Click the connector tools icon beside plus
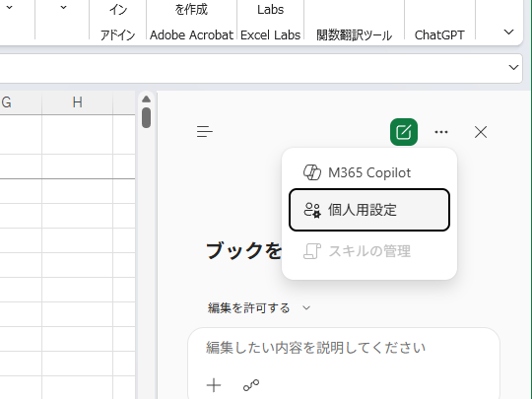Image resolution: width=532 pixels, height=399 pixels. 251,385
